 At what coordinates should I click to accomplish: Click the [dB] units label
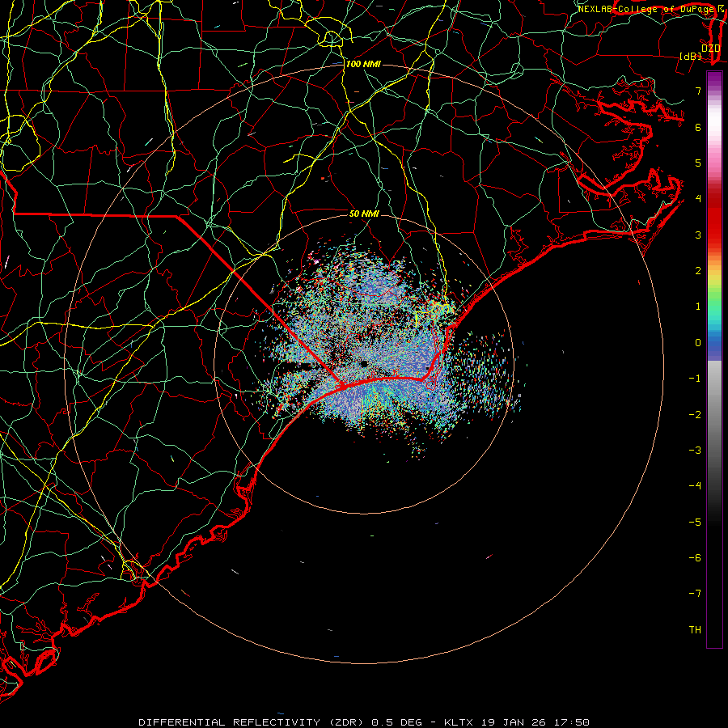(691, 56)
